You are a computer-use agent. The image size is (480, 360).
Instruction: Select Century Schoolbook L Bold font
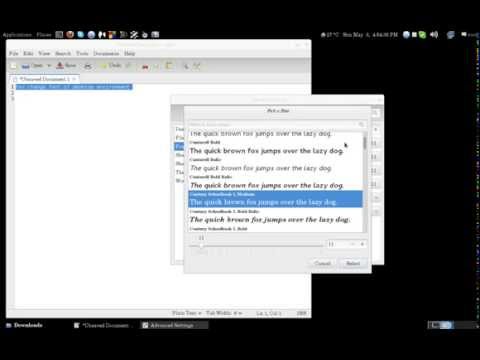coord(275,229)
